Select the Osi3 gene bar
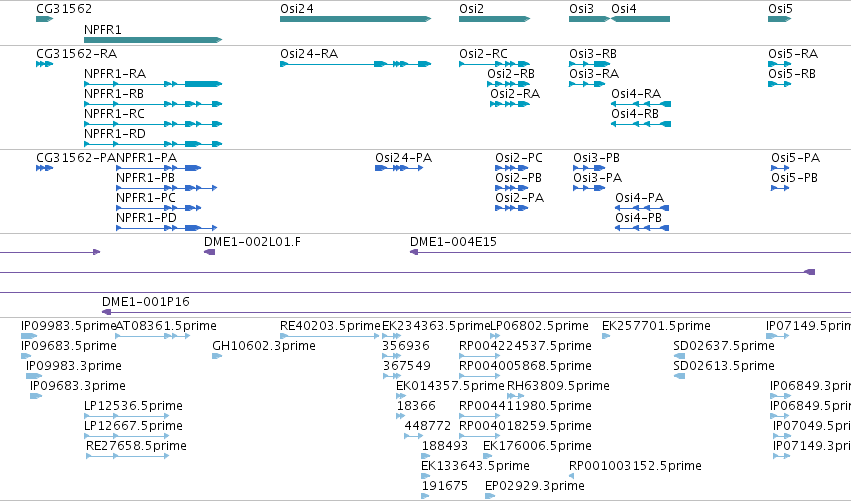This screenshot has width=851, height=501. click(590, 19)
